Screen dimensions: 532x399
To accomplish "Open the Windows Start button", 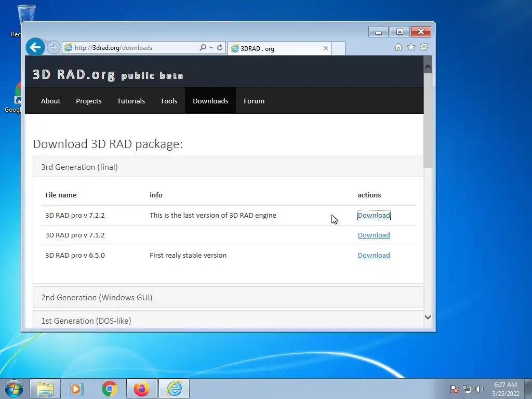I will click(x=14, y=389).
